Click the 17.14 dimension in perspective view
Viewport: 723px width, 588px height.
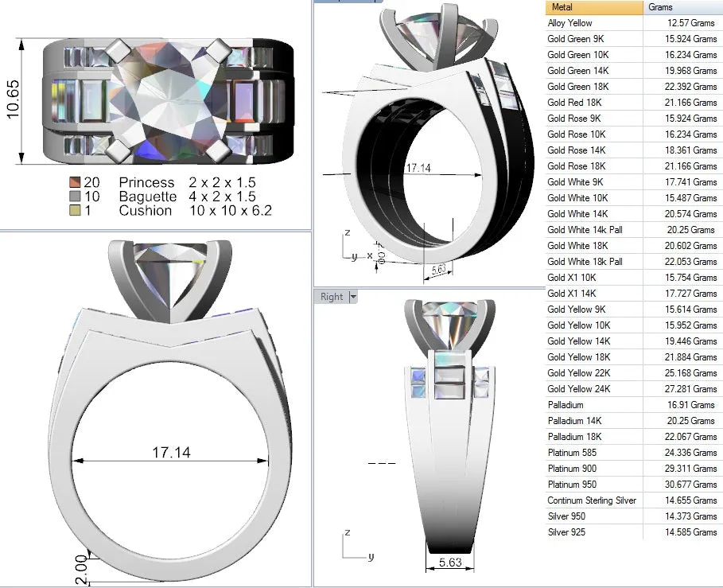pyautogui.click(x=418, y=168)
